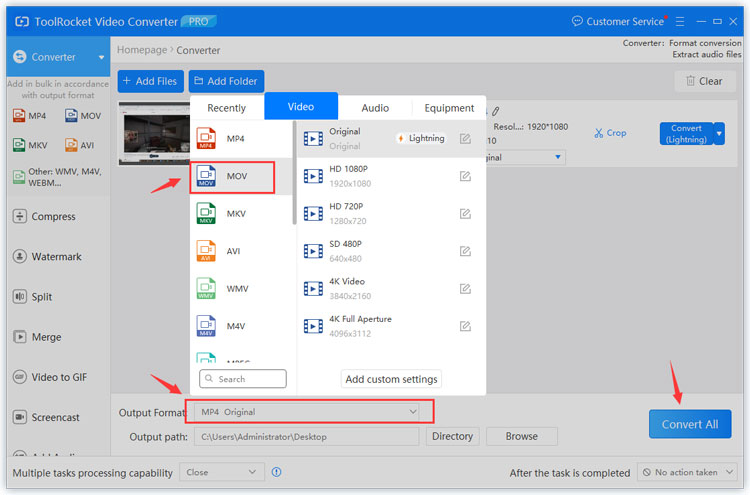Screen dimensions: 750x495
Task: Edit the 4K Full Aperture preset settings
Action: [x=465, y=326]
